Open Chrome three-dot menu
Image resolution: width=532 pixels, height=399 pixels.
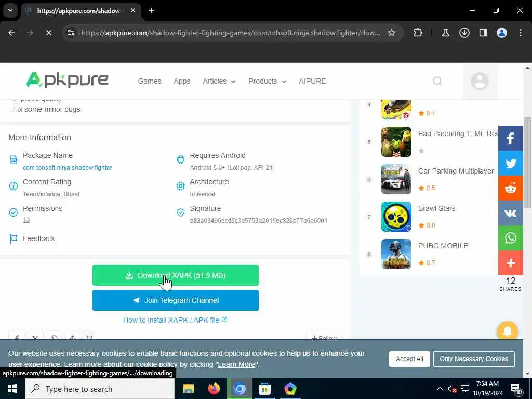tap(521, 33)
